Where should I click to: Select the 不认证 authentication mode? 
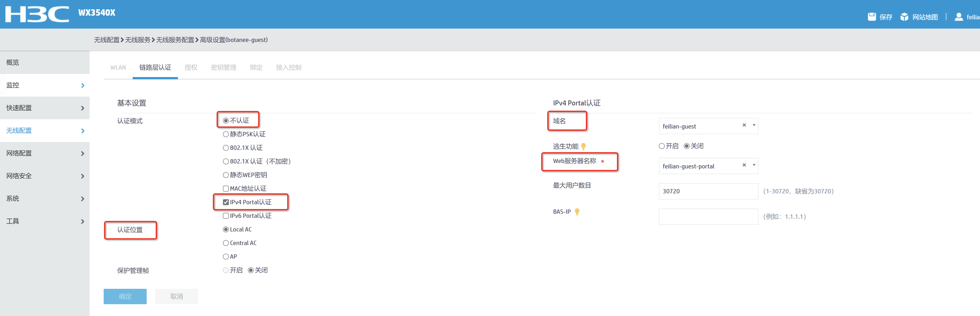[x=226, y=120]
